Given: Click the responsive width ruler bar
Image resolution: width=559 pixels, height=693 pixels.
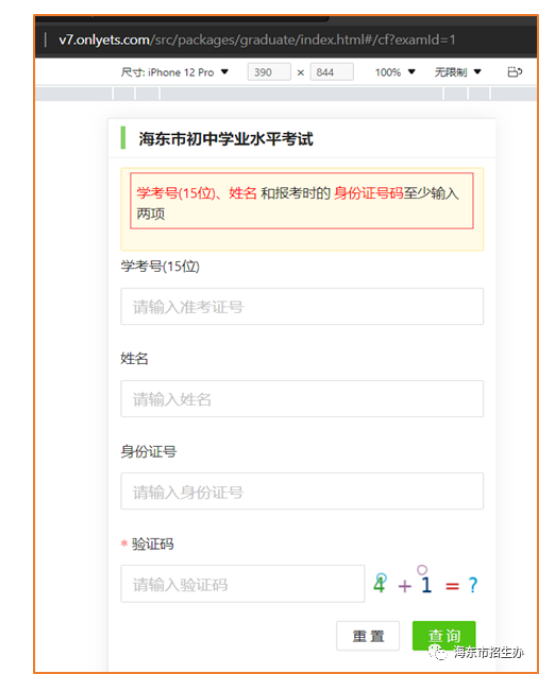Looking at the screenshot, I should pos(286,93).
